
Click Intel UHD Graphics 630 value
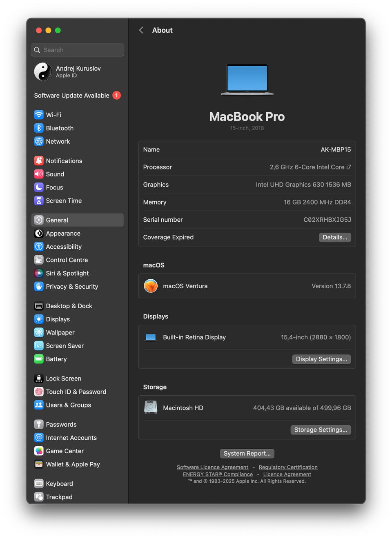pos(303,185)
